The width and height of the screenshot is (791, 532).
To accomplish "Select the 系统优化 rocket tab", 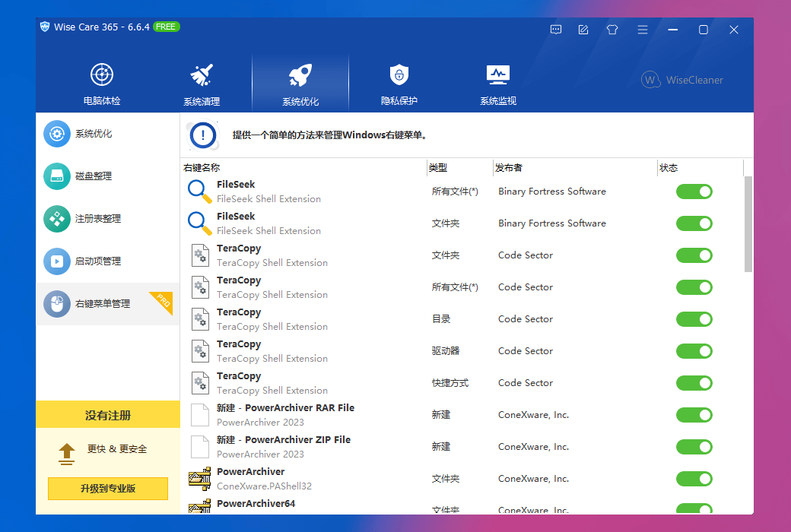I will pyautogui.click(x=300, y=84).
